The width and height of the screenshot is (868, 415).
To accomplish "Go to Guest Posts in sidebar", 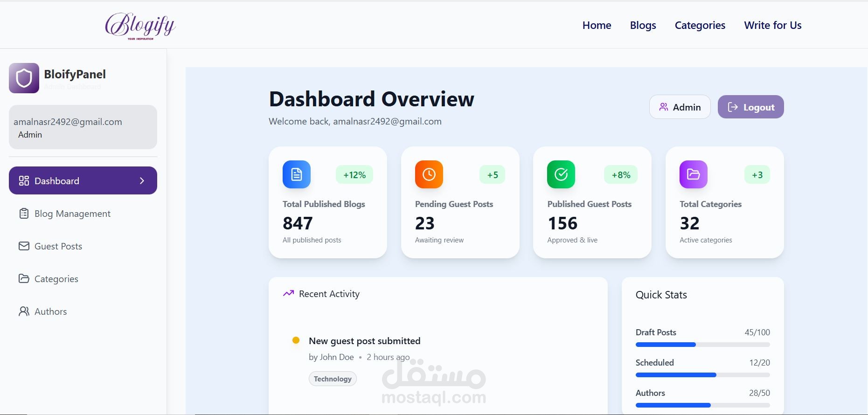I will (83, 246).
